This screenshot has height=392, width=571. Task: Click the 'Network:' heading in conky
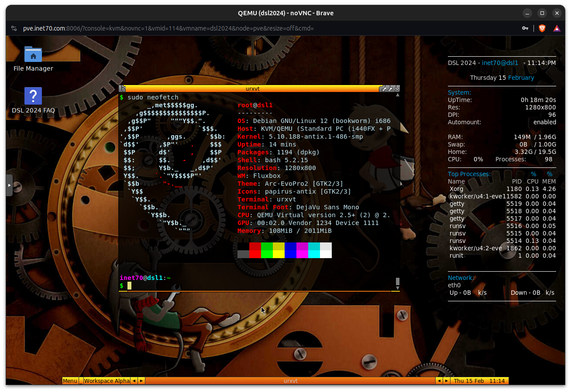461,278
